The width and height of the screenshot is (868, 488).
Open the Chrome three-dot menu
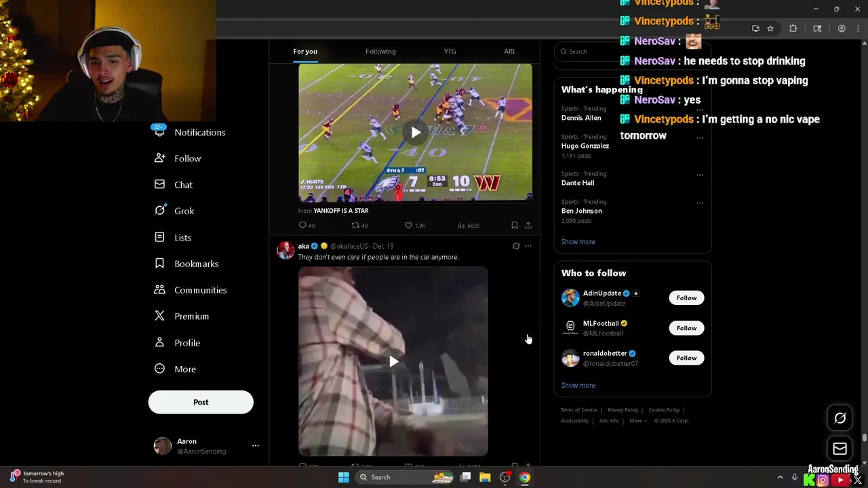coord(857,28)
